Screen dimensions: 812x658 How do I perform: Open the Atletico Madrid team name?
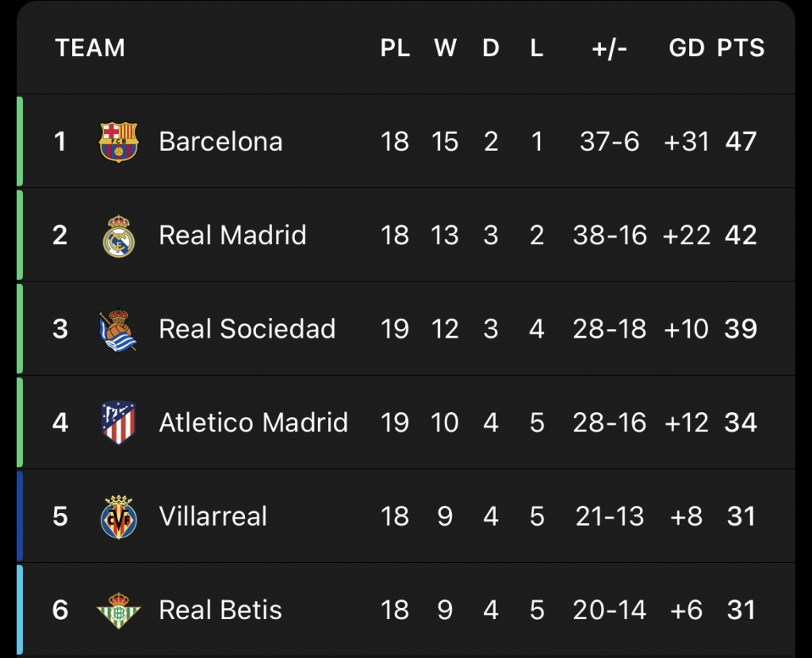pyautogui.click(x=253, y=423)
